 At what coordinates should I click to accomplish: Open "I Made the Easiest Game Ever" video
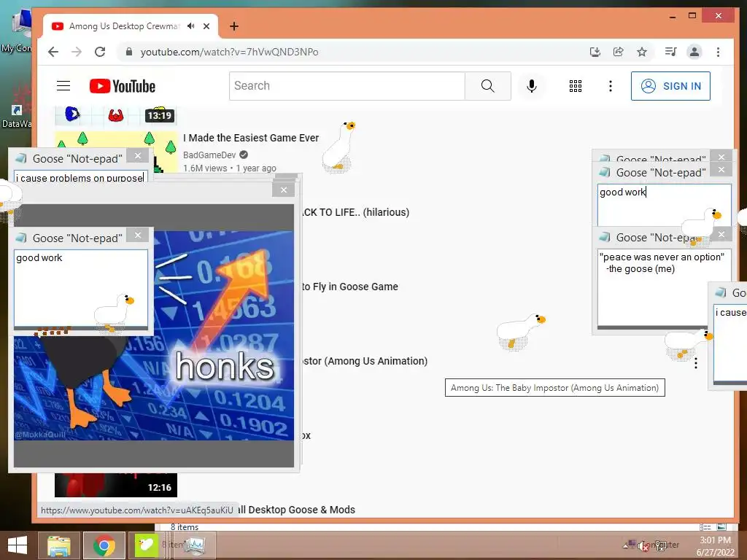tap(251, 138)
